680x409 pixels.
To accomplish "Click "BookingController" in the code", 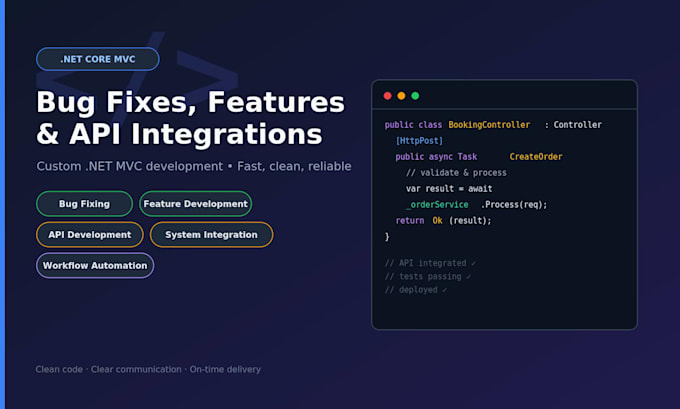I will [489, 125].
